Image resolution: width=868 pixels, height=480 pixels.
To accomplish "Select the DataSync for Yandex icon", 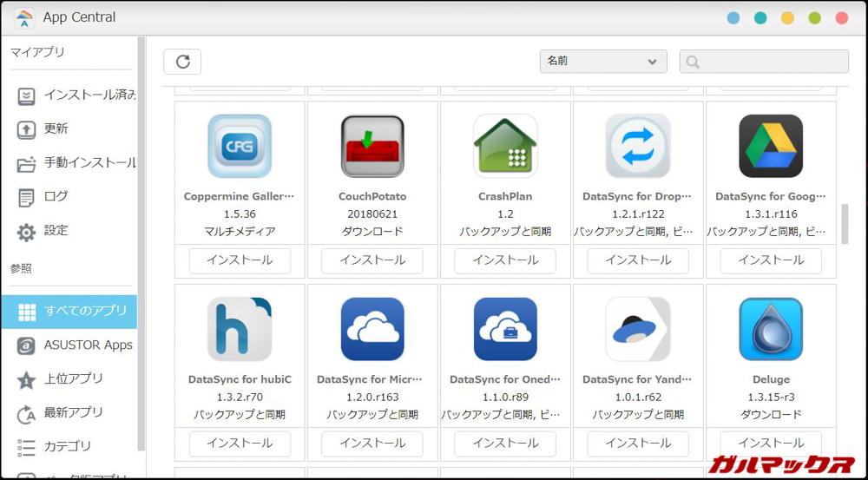I will pyautogui.click(x=638, y=329).
